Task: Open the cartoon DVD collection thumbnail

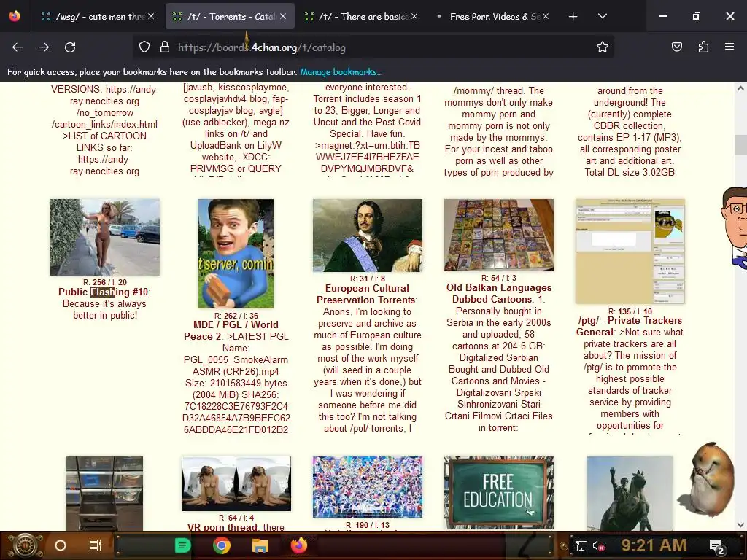Action: (x=499, y=235)
